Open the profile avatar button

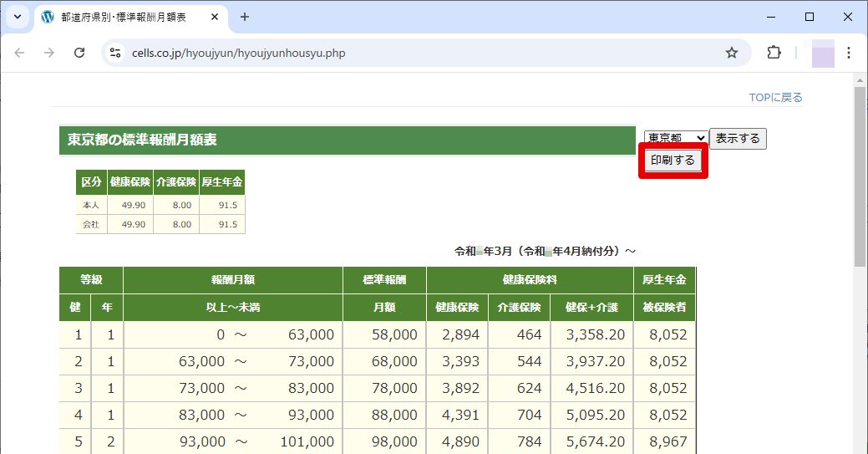point(823,54)
